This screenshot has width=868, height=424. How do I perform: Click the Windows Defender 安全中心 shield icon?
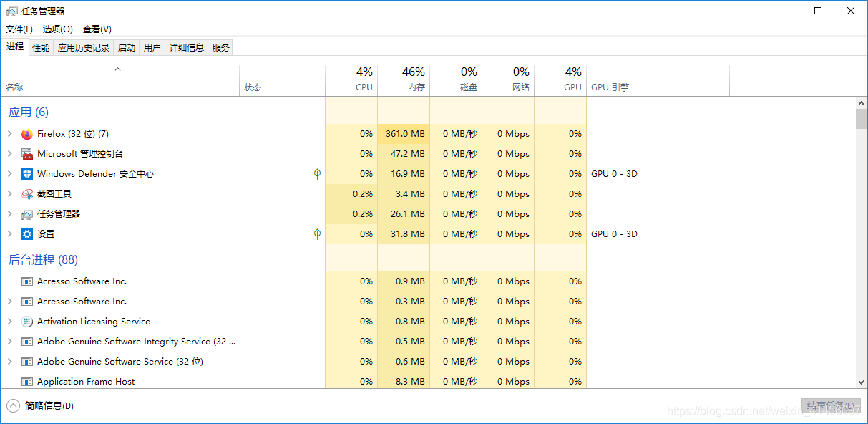point(27,174)
